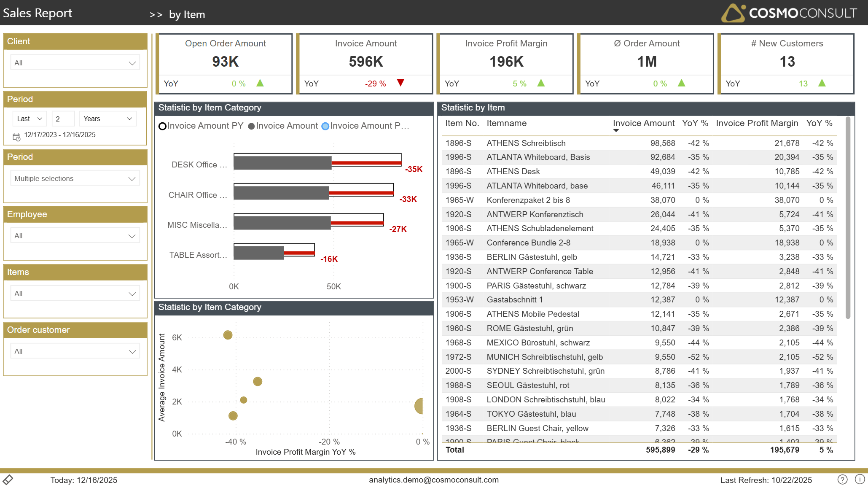The height and width of the screenshot is (488, 868).
Task: Select ATHENS Schreibtisch table row
Action: point(526,143)
